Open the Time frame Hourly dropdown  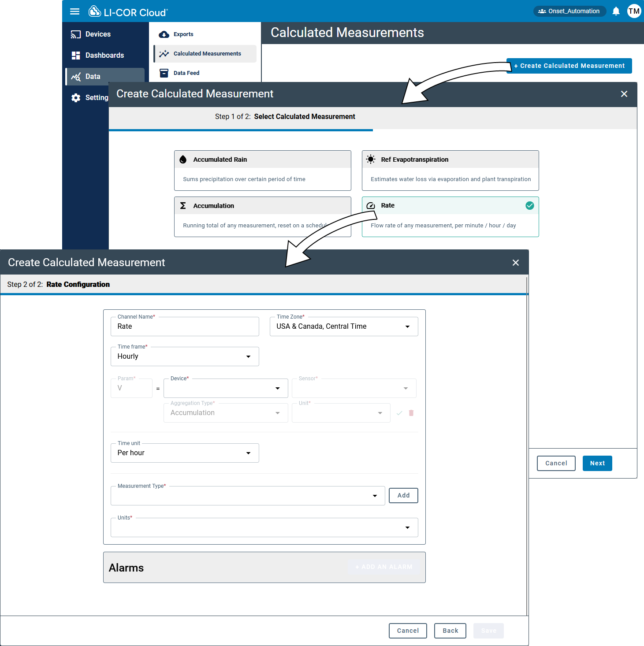(x=185, y=356)
